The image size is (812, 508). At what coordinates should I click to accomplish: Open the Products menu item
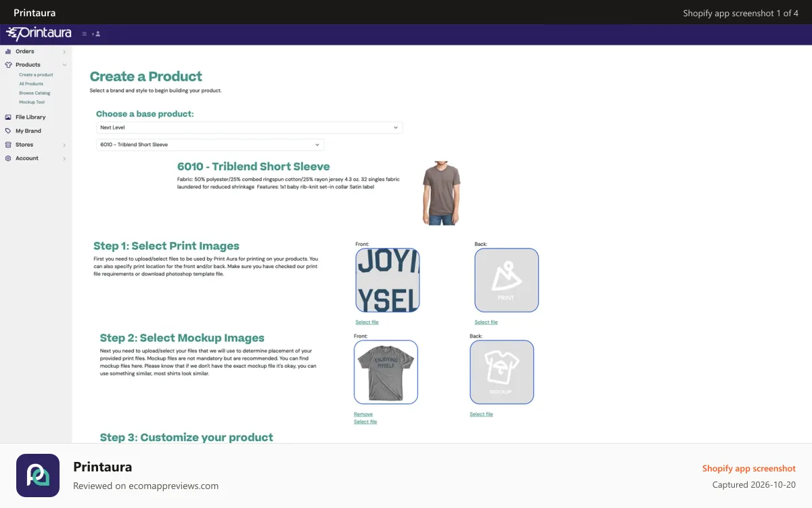[x=28, y=65]
